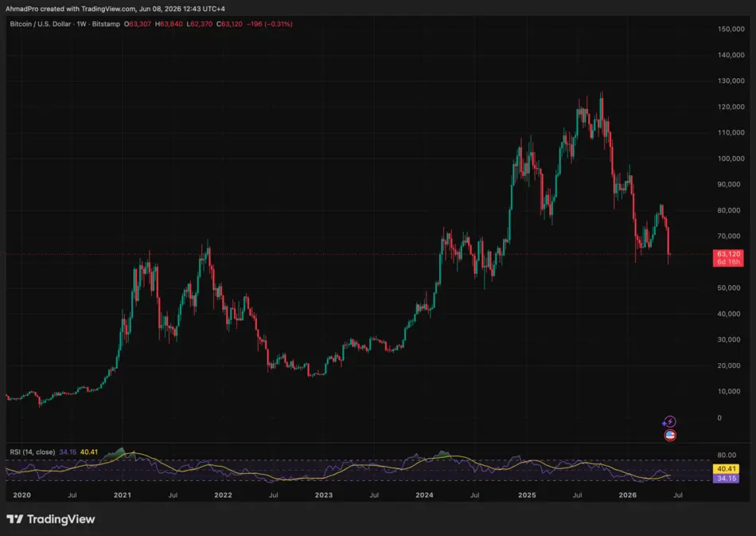The width and height of the screenshot is (756, 536).
Task: Click the 2025 time axis label
Action: (527, 495)
